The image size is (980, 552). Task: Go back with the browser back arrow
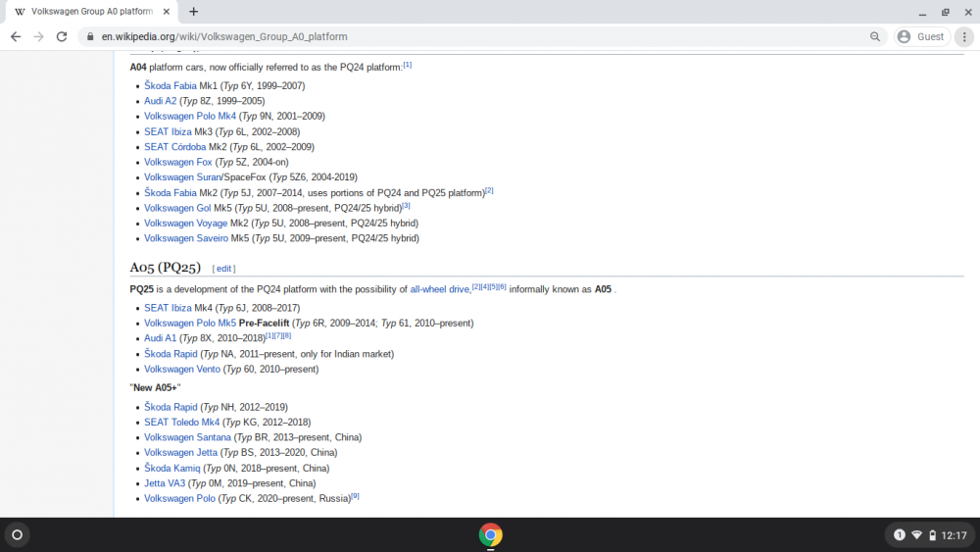(16, 37)
